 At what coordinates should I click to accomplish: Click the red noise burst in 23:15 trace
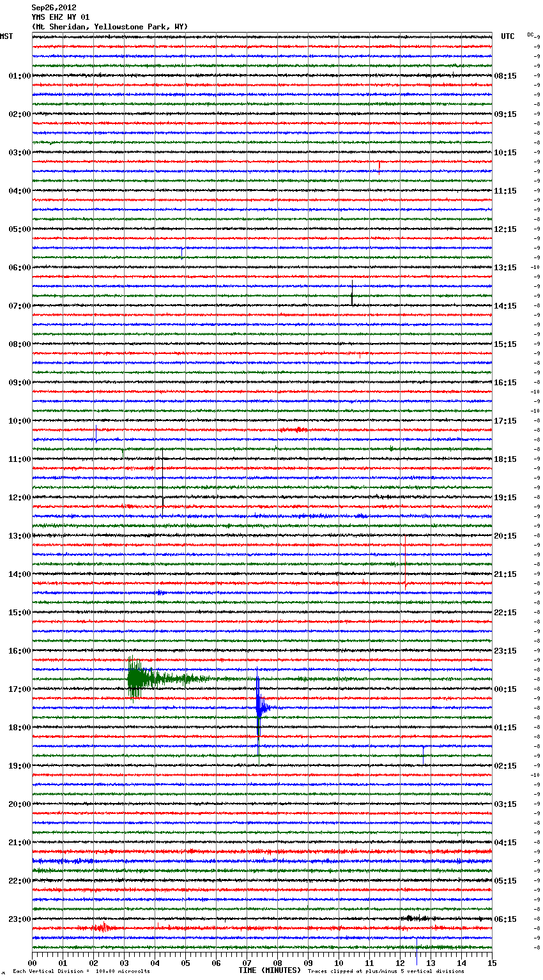(100, 928)
